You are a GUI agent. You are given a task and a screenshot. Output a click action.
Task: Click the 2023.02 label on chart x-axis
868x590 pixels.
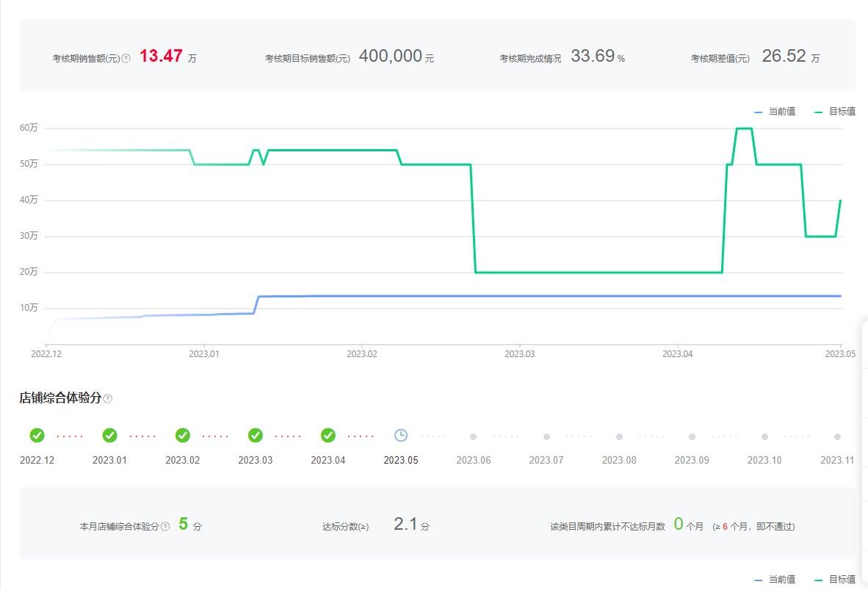click(362, 354)
